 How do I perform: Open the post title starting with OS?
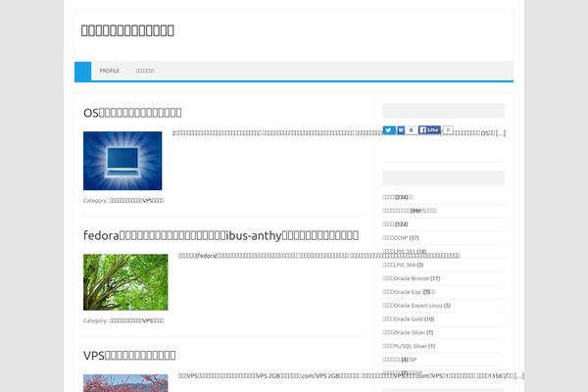pos(132,113)
